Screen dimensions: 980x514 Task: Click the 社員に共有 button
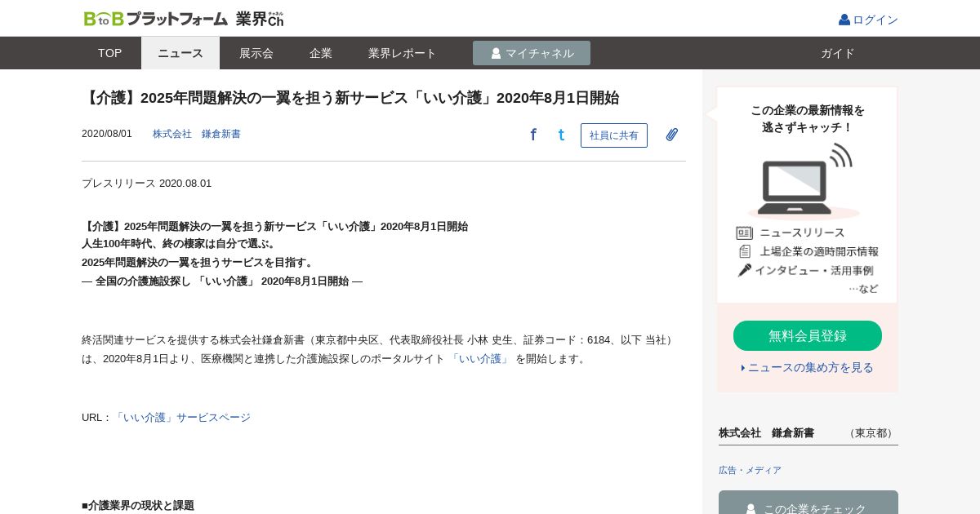[614, 135]
